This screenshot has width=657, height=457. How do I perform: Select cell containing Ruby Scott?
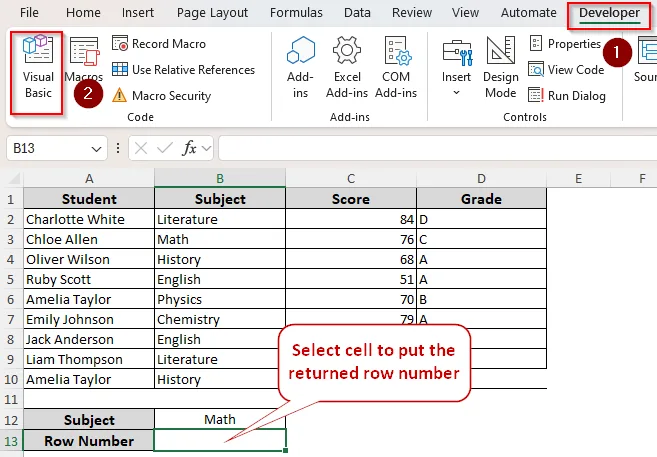(89, 279)
